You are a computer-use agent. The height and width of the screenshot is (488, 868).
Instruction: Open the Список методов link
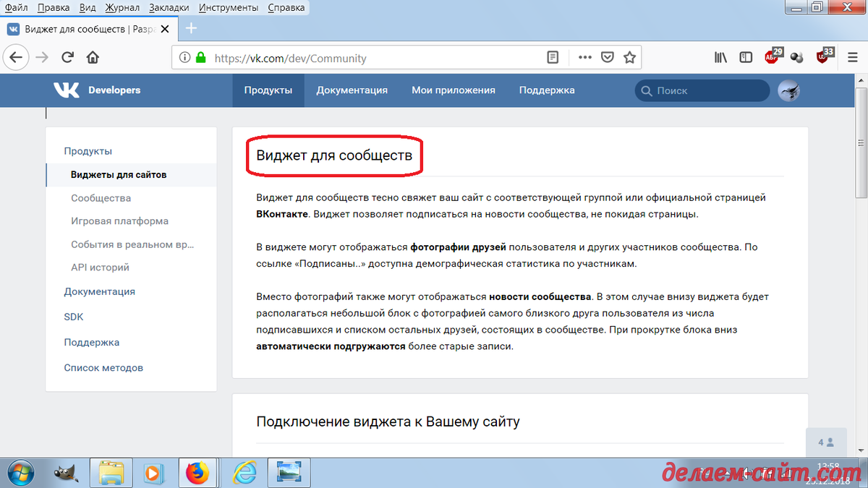point(102,367)
